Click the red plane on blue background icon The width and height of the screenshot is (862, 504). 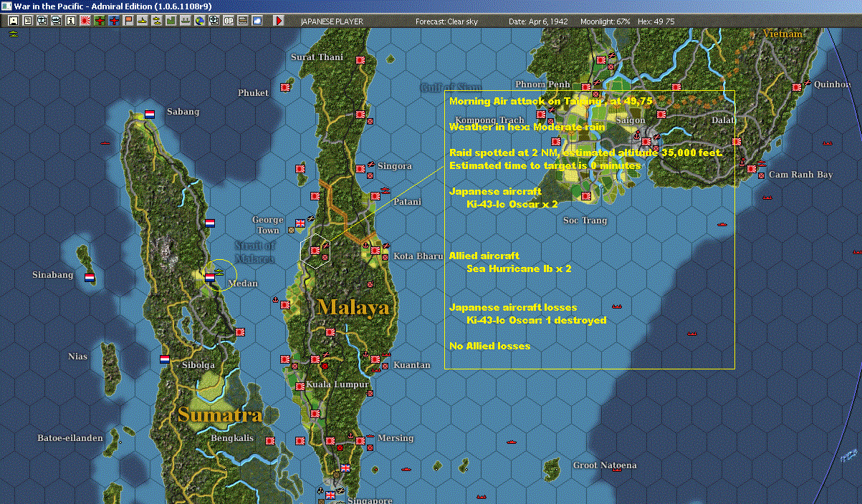point(114,21)
